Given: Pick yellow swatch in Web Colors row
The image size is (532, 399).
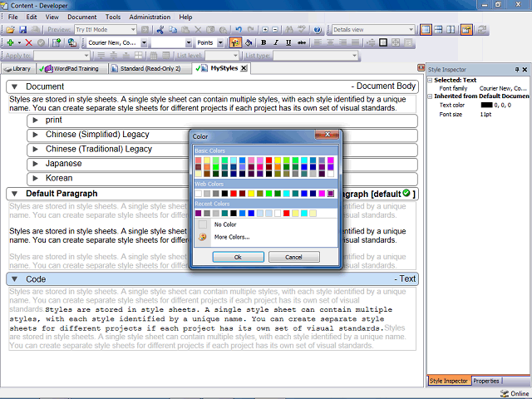Looking at the screenshot, I should (x=251, y=194).
